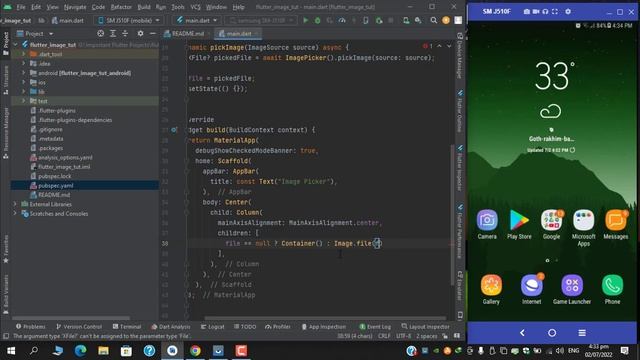Screen dimensions: 640x360
Task: Expand the ios folder node
Action: (x=23, y=82)
